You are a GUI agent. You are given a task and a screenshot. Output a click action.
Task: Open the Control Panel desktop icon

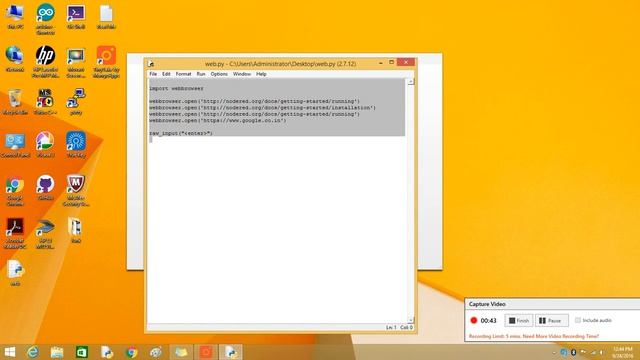click(x=15, y=145)
